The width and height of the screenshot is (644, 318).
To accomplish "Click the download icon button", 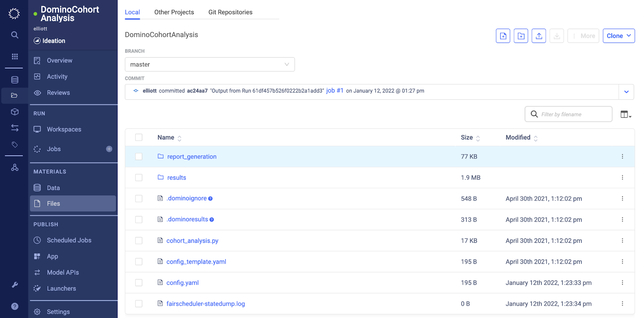I will click(557, 36).
